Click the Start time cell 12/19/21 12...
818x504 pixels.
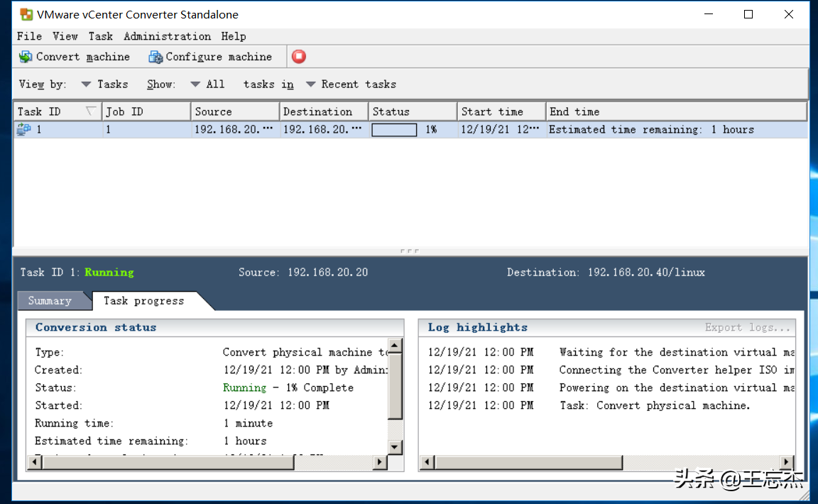500,129
